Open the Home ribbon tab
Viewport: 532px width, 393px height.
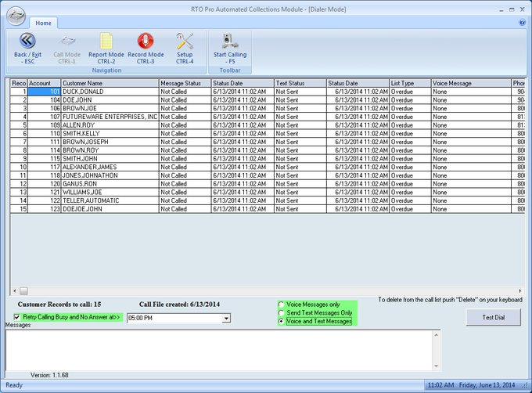43,23
